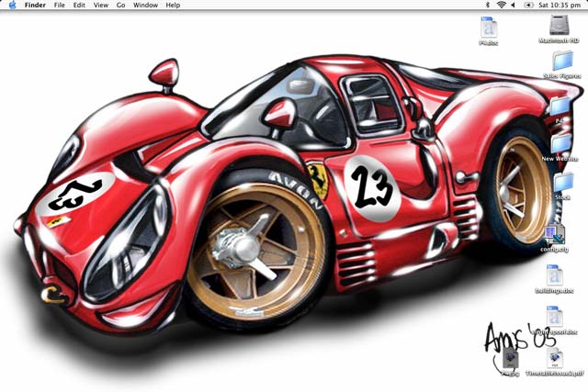This screenshot has width=588, height=392.
Task: Select the config.cfg file icon
Action: click(555, 234)
